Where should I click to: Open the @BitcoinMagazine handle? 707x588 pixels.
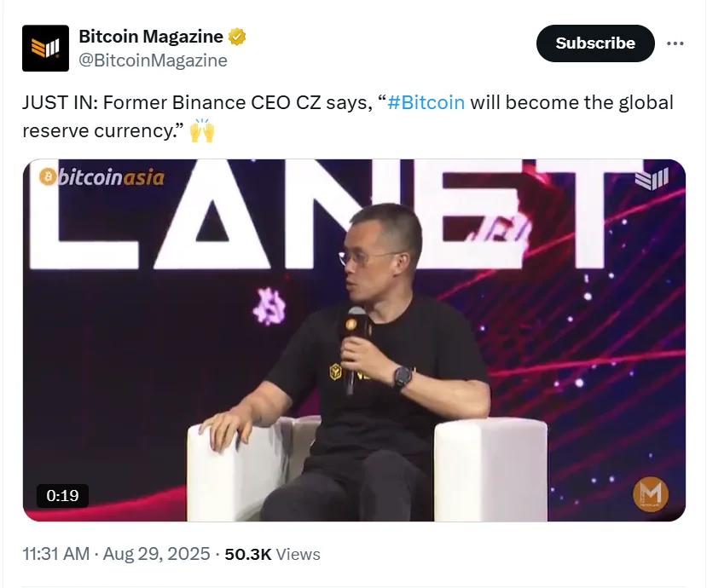pos(153,61)
